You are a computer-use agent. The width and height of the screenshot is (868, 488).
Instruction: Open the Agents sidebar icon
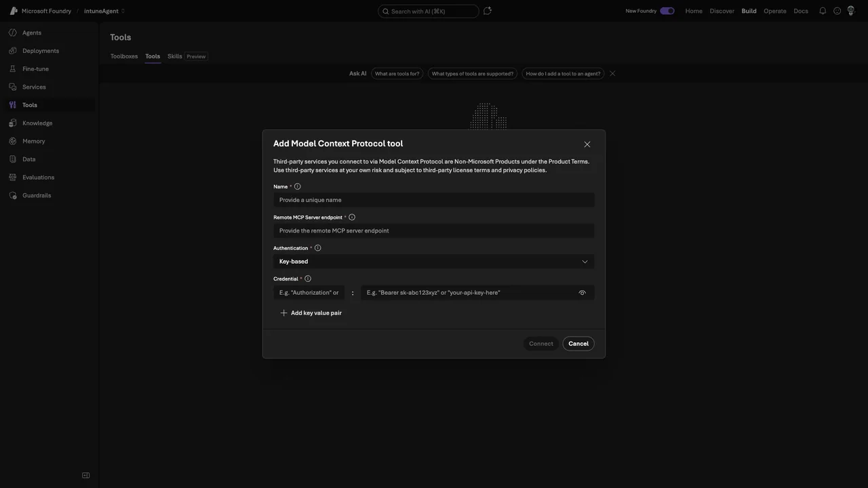[13, 33]
